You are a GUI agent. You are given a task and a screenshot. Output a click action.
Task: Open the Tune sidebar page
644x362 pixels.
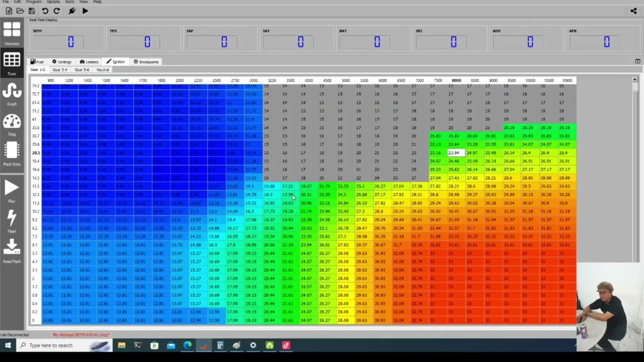click(x=12, y=63)
